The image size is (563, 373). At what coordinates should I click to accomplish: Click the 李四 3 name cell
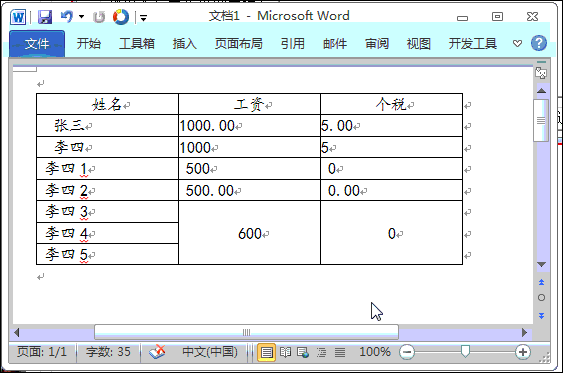[107, 211]
